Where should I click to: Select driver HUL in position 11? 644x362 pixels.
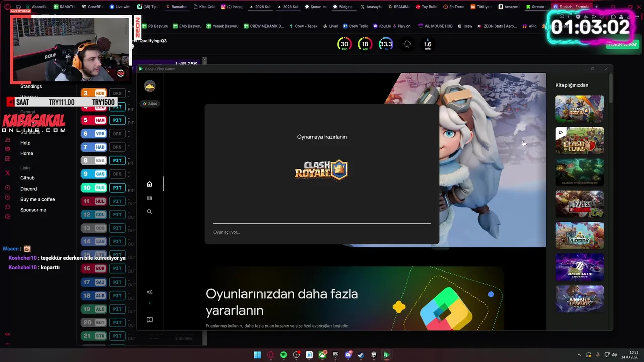(94, 201)
